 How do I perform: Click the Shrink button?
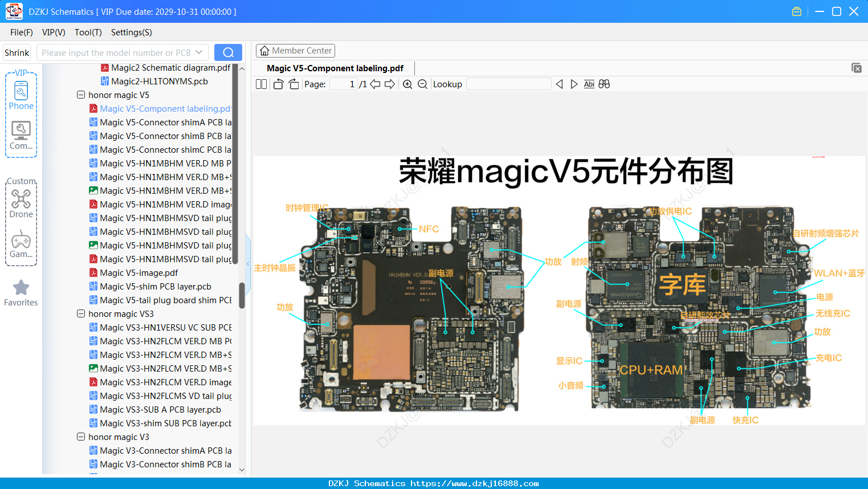[x=17, y=52]
